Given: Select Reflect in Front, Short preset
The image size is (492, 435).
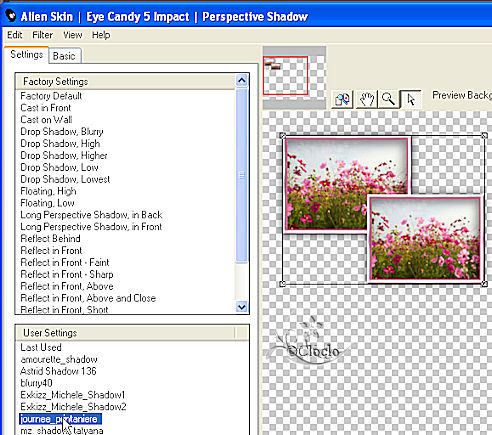Looking at the screenshot, I should [x=64, y=310].
